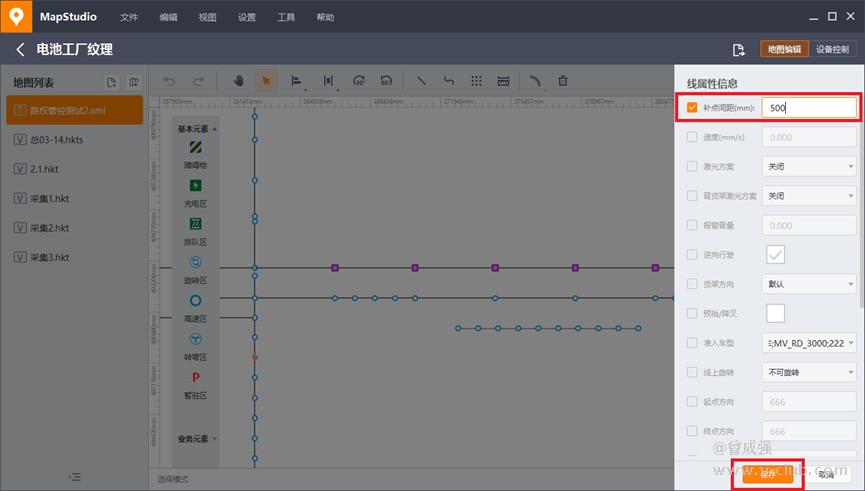Image resolution: width=865 pixels, height=491 pixels.
Task: Click the export file icon beside 地图编辑
Action: pos(738,50)
